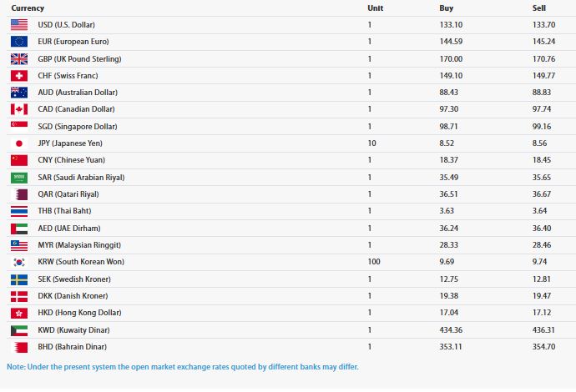Select the European Union flag icon
Image resolution: width=576 pixels, height=392 pixels.
click(x=19, y=42)
